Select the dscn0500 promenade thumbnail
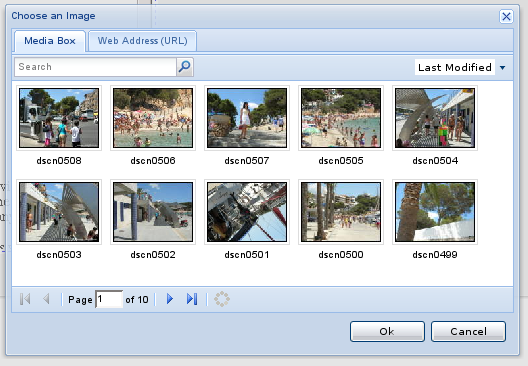This screenshot has width=528, height=366. tap(341, 212)
